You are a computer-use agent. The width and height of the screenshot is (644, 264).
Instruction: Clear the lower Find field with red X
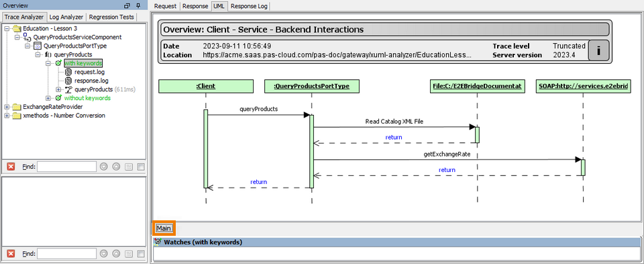11,254
